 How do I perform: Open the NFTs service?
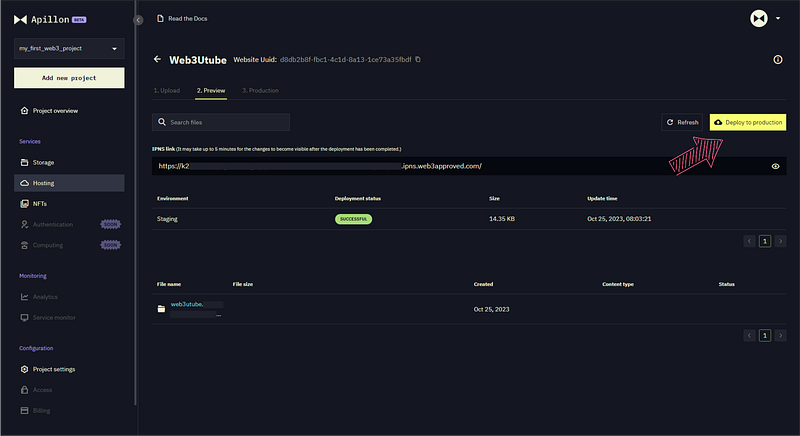click(33, 203)
